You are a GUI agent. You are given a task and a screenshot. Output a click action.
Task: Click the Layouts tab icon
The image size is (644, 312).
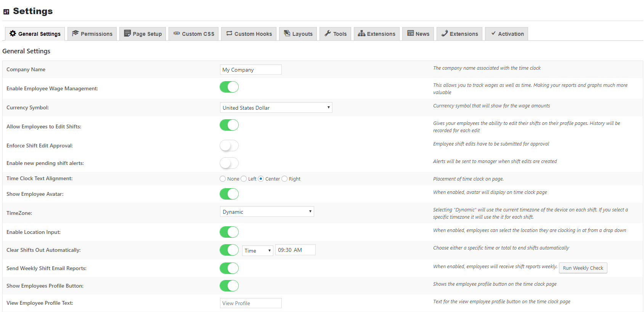click(x=287, y=34)
